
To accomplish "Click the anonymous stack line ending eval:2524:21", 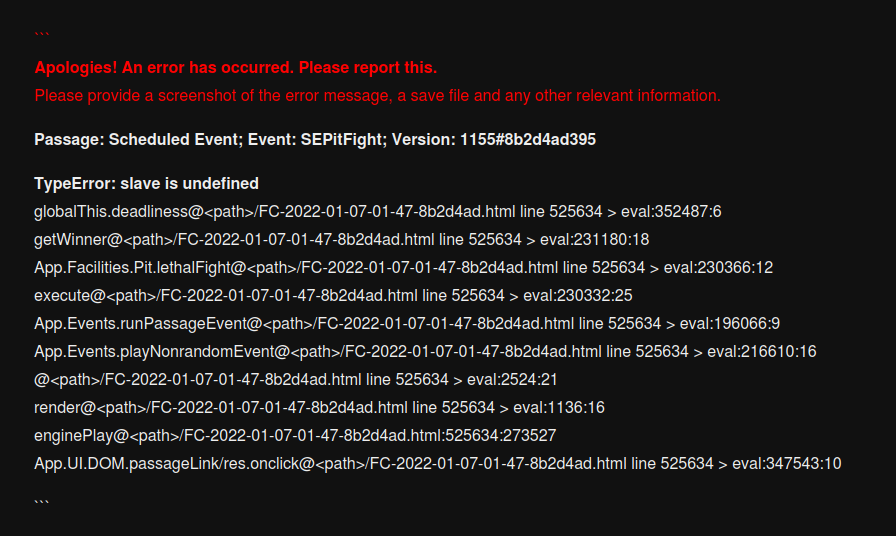I will 295,380.
